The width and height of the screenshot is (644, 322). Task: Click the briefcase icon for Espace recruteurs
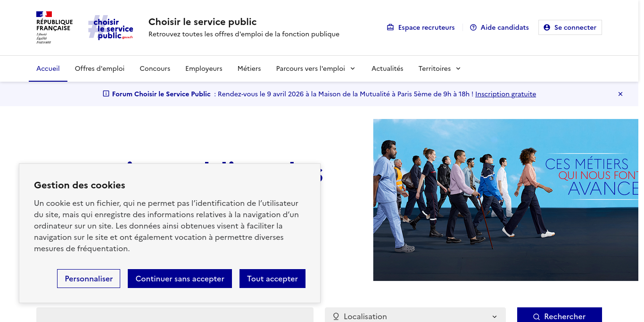click(x=390, y=27)
